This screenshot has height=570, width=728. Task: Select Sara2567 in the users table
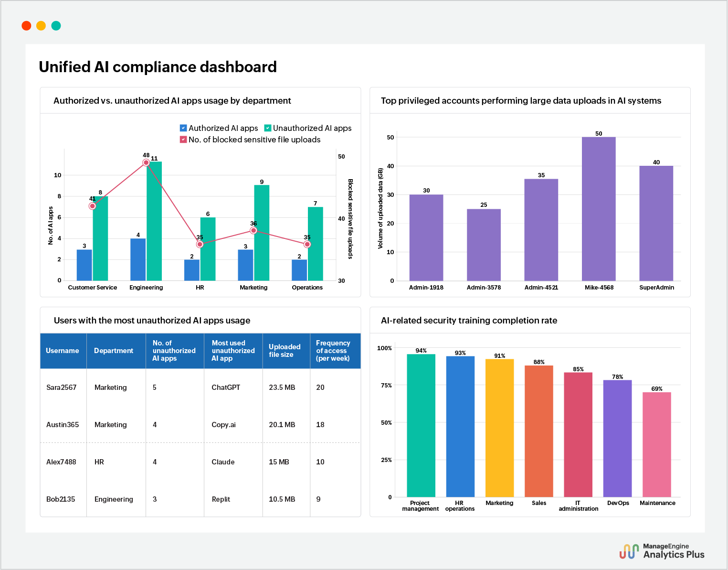(x=61, y=387)
